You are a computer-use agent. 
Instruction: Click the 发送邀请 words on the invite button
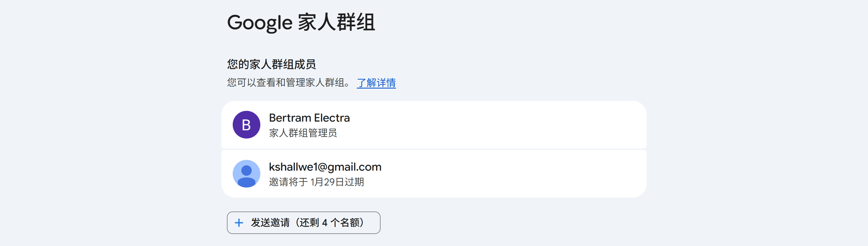pyautogui.click(x=270, y=223)
